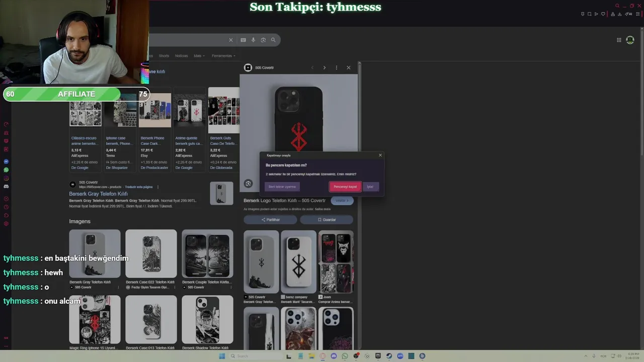
Task: Go to previous image in preview panel
Action: click(x=312, y=68)
